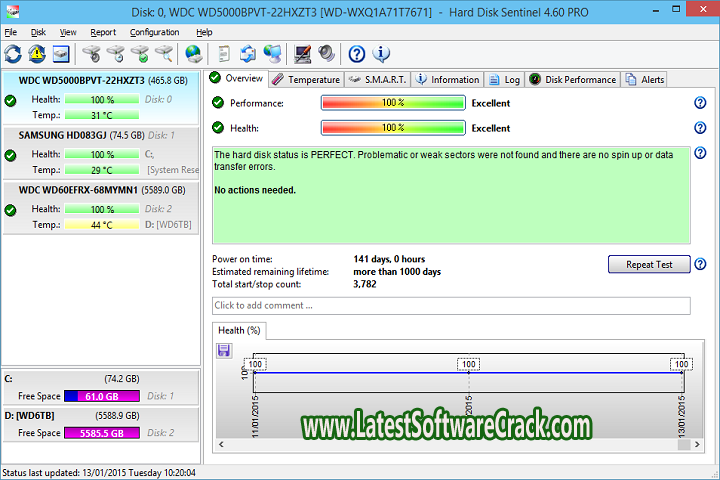Switch to the Temperature tab
This screenshot has height=480, width=720.
click(x=306, y=79)
